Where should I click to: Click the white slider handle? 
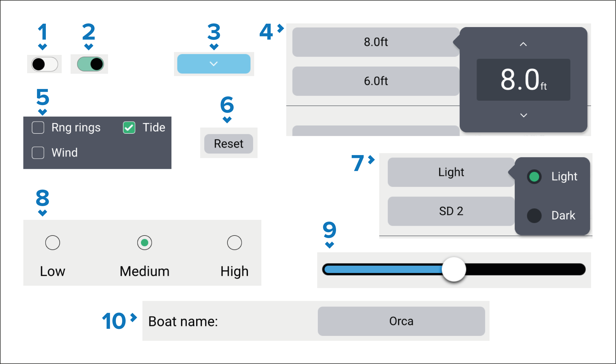pos(454,270)
